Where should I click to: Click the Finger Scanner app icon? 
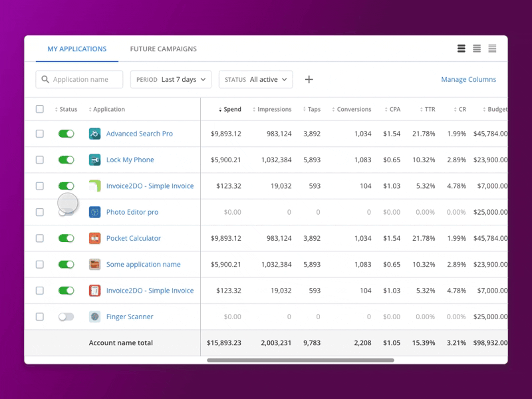tap(95, 317)
